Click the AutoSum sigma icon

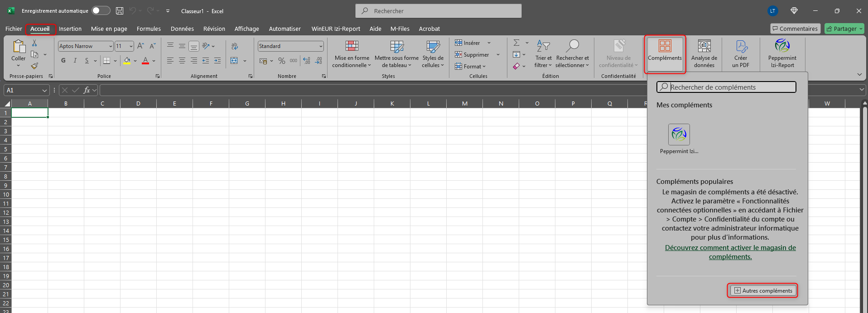(x=516, y=43)
